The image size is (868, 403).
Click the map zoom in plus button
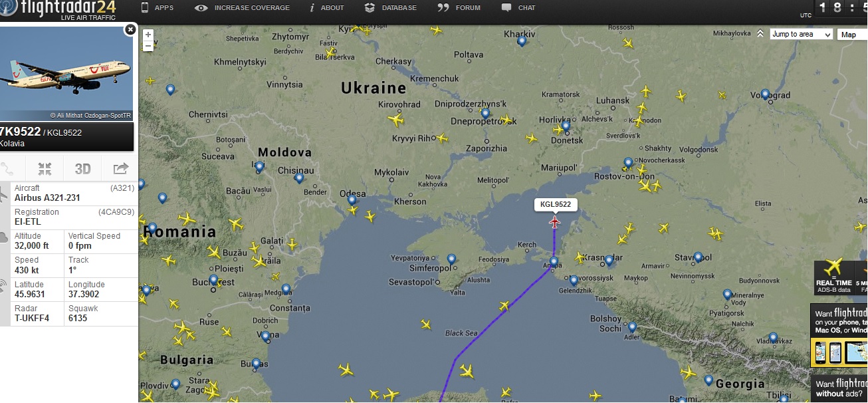148,35
